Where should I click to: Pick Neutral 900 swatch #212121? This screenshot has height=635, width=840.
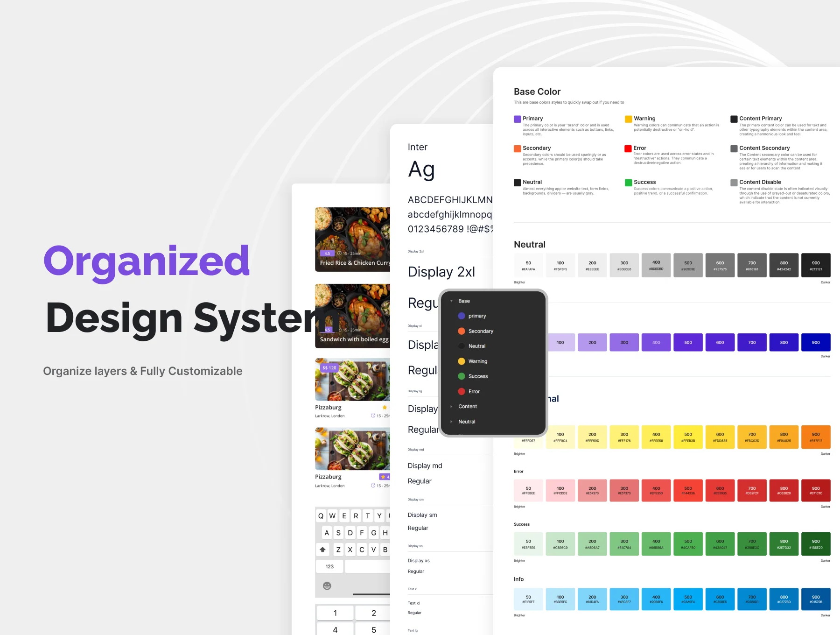(816, 265)
